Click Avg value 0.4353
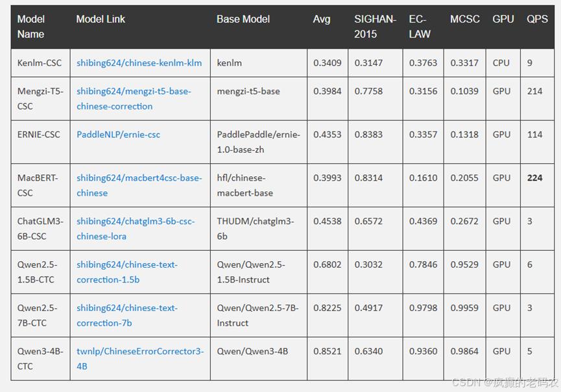 point(328,134)
